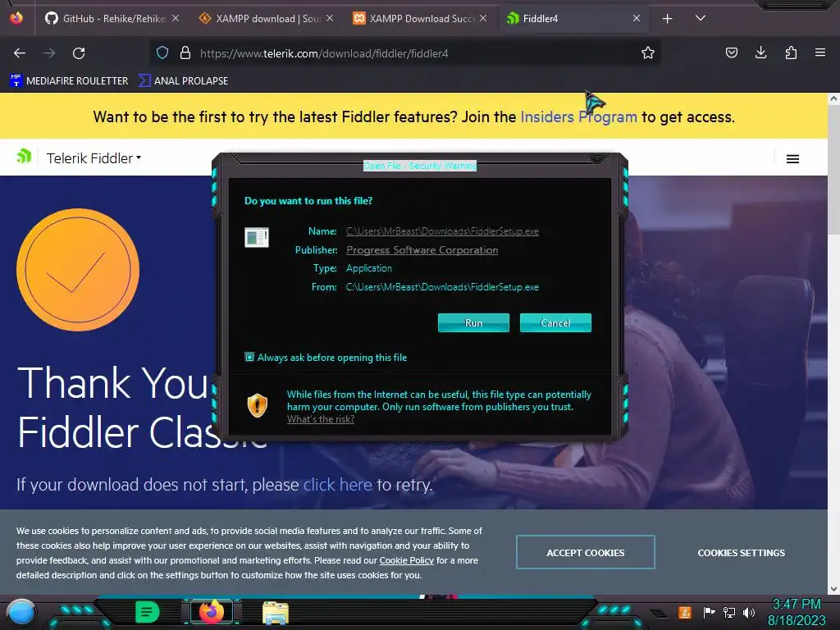Click the address bar URL field
The height and width of the screenshot is (630, 840).
[x=407, y=53]
